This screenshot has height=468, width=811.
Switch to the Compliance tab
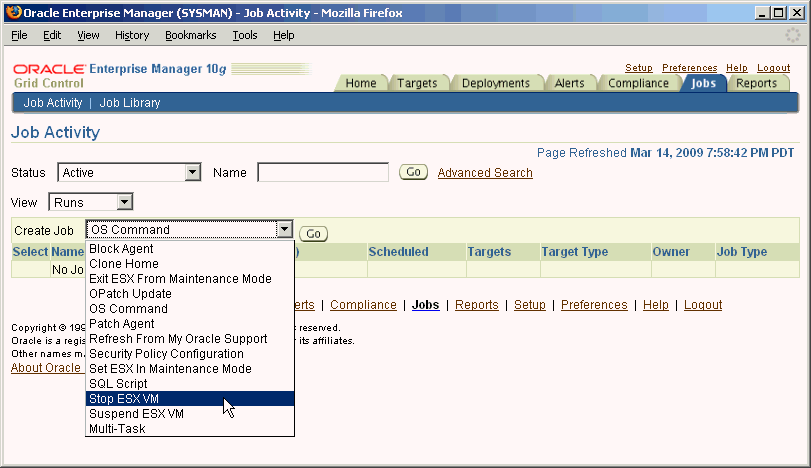pyautogui.click(x=638, y=83)
